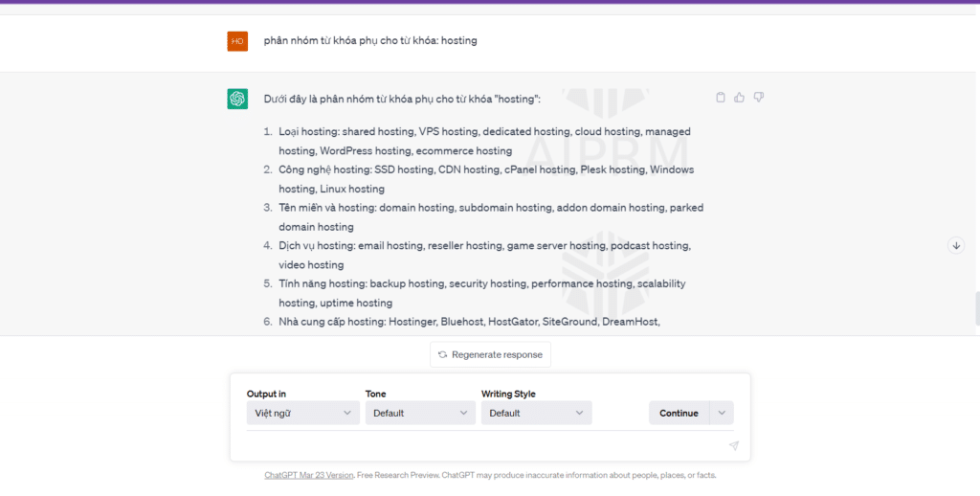Click list item 'Công nghệ hosting: SSD hosting'
This screenshot has width=980, height=496.
(x=486, y=179)
